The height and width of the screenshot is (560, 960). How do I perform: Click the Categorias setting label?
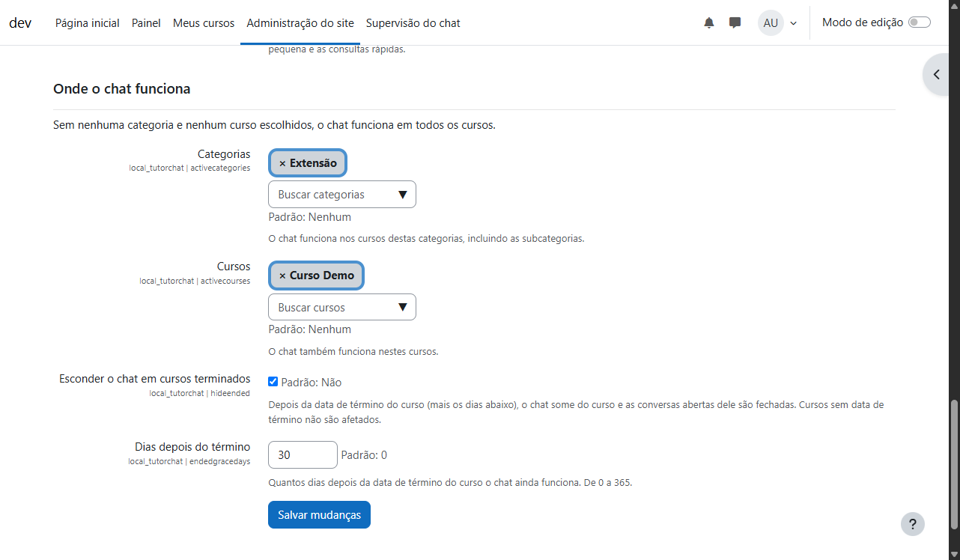point(224,154)
